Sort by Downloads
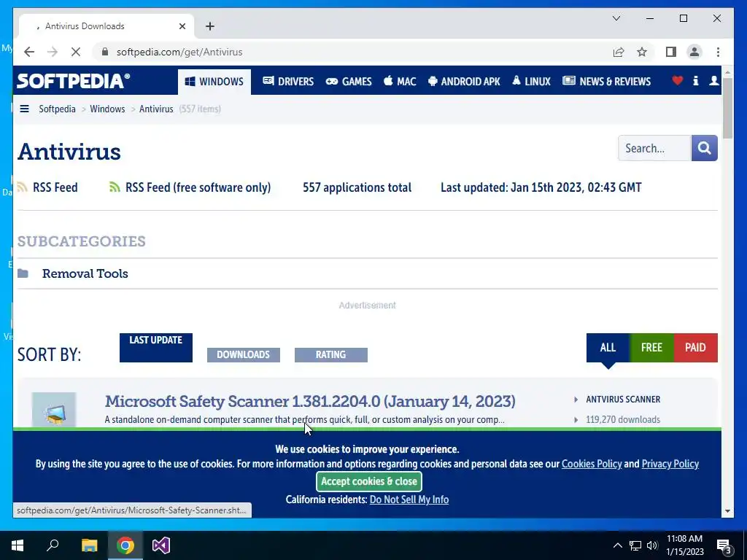 click(x=244, y=355)
